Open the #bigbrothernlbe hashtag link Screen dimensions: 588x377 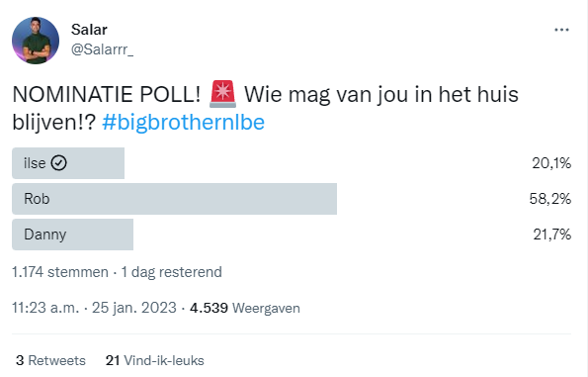pyautogui.click(x=184, y=122)
